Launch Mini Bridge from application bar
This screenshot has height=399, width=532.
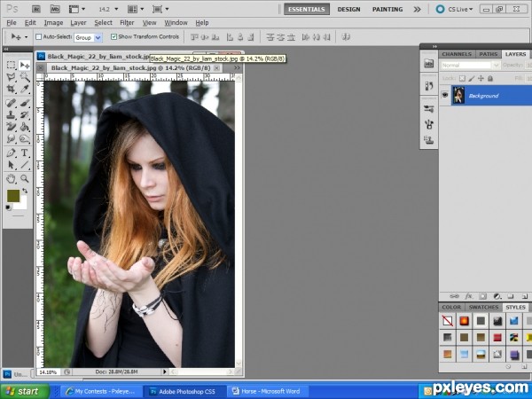tap(55, 9)
